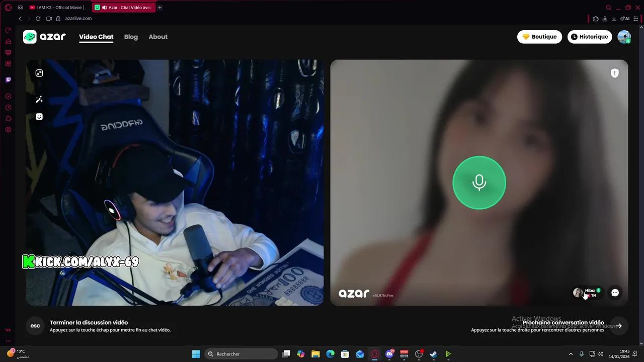Open the Historique history button

590,37
